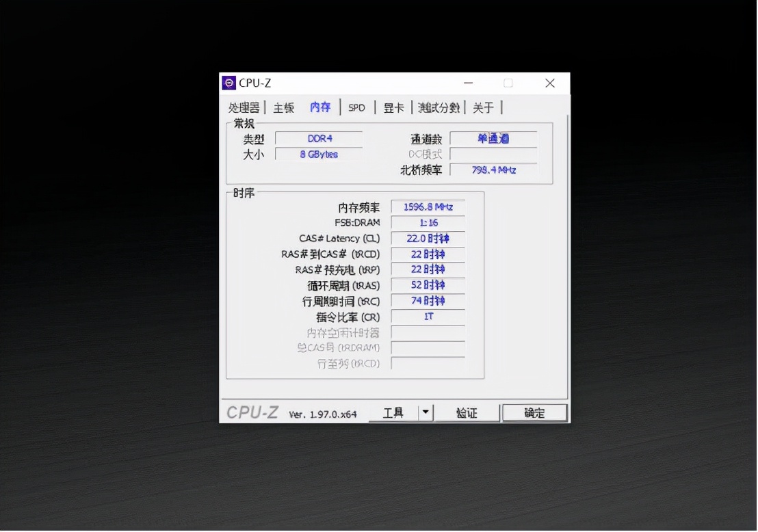Click the 798.4 MHz northbridge frequency field
Screen dimensions: 758x532
pos(494,170)
